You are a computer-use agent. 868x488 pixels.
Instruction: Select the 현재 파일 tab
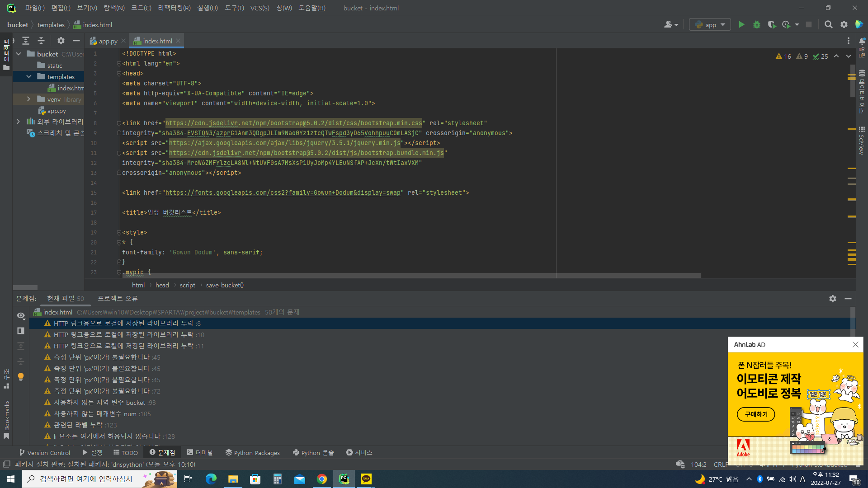66,298
